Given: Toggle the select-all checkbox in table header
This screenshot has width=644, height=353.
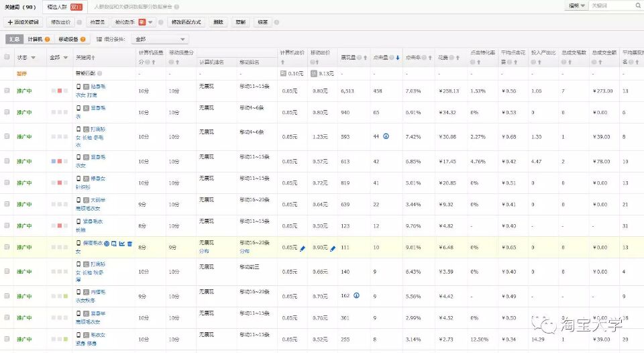Looking at the screenshot, I should click(x=7, y=57).
